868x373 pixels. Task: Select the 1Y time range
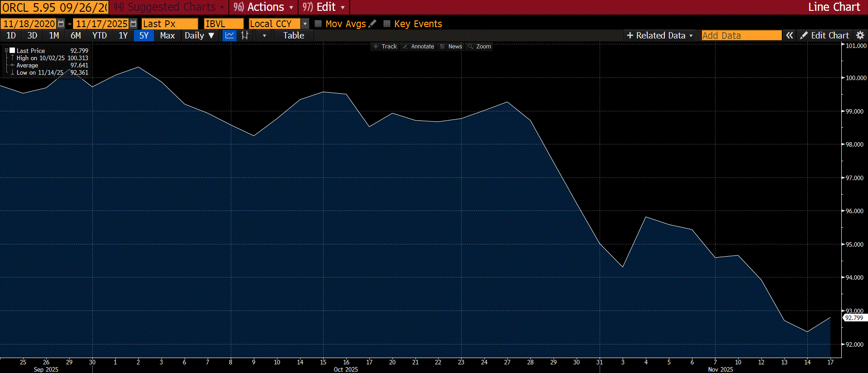click(x=123, y=35)
